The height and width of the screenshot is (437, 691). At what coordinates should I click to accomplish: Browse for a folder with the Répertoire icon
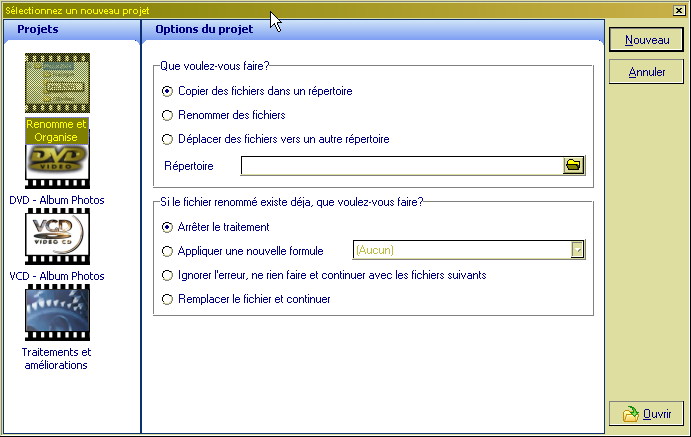[573, 165]
